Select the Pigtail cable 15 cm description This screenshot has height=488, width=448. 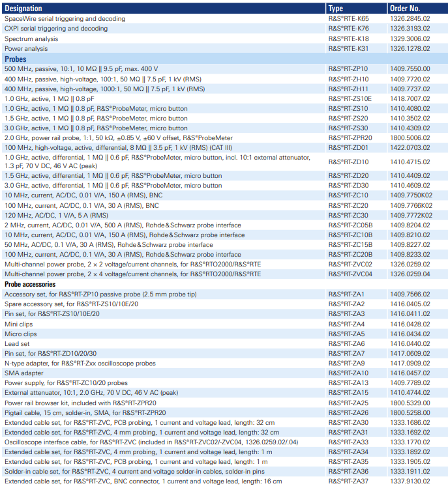(85, 413)
